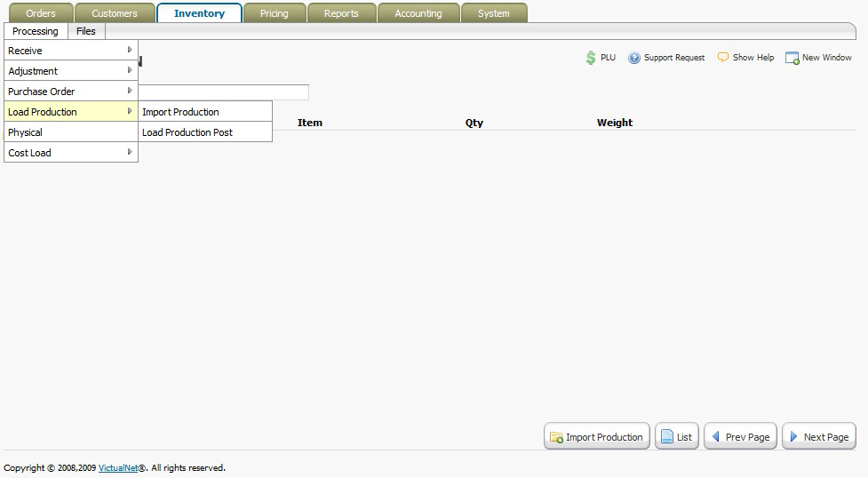Choose Import Production from the submenu
Screen dimensions: 868x478
[x=205, y=112]
